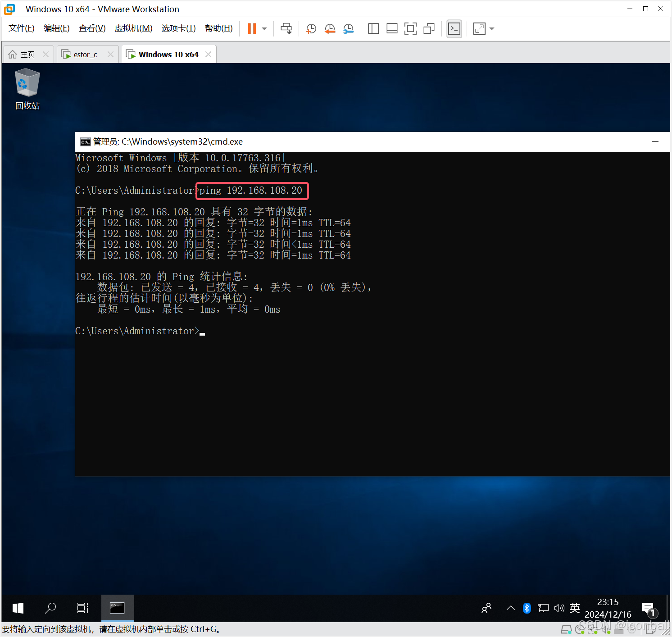Revert VM to previous snapshot
Image resolution: width=672 pixels, height=637 pixels.
click(x=330, y=29)
